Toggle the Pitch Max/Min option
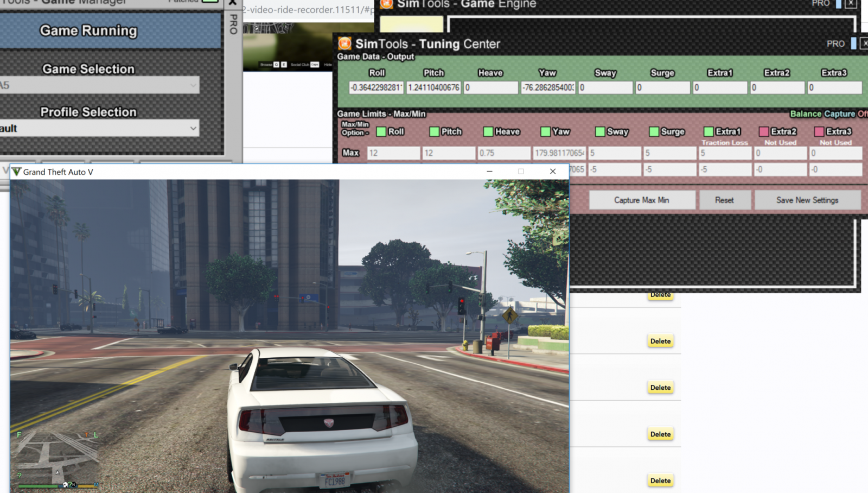Image resolution: width=868 pixels, height=493 pixels. [x=434, y=131]
